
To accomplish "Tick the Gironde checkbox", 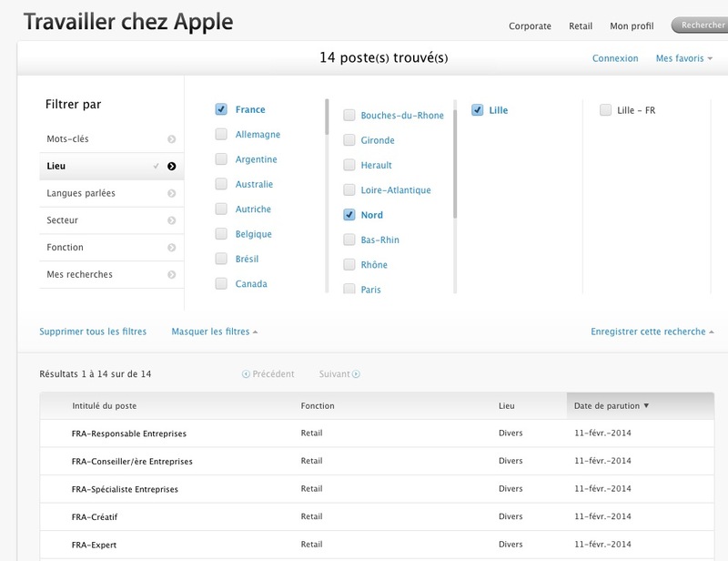I will click(x=349, y=140).
